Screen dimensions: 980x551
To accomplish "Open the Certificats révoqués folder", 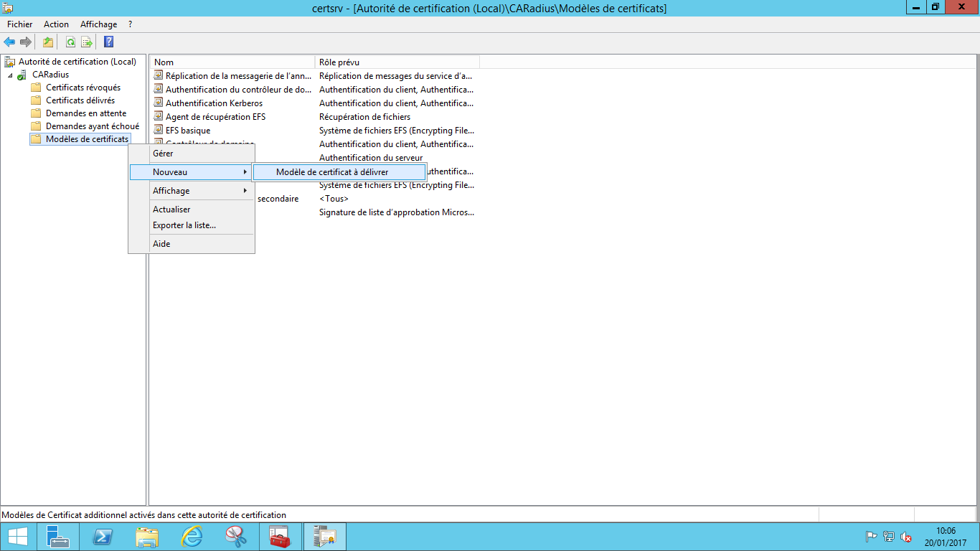I will tap(83, 88).
